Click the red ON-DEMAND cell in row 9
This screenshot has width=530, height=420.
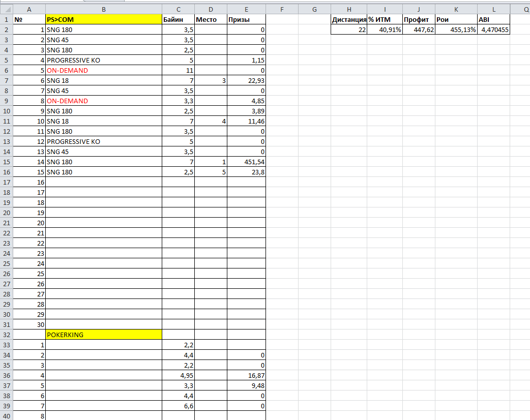coord(104,101)
